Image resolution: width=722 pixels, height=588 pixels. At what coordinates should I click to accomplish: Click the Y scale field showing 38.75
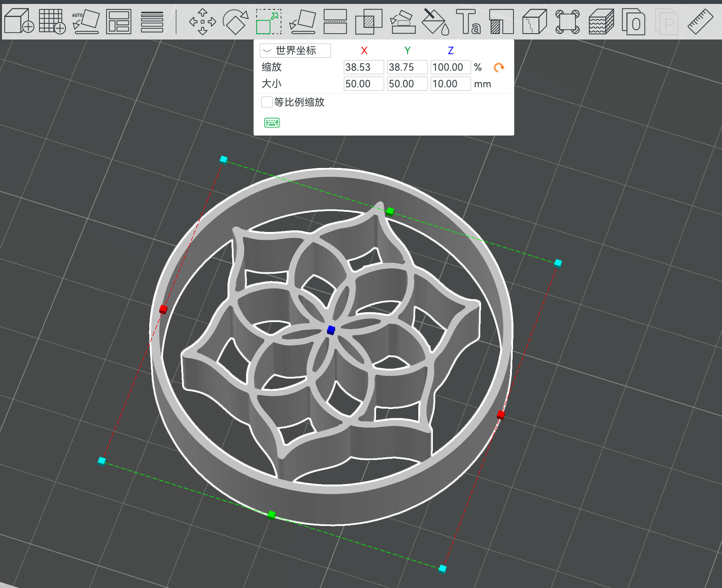407,67
